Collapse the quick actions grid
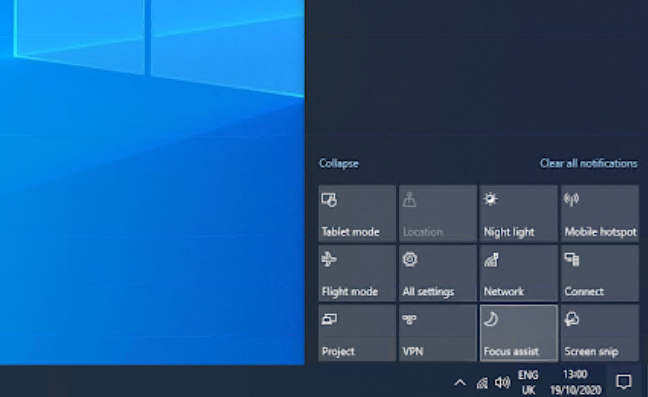The width and height of the screenshot is (648, 397). click(339, 163)
